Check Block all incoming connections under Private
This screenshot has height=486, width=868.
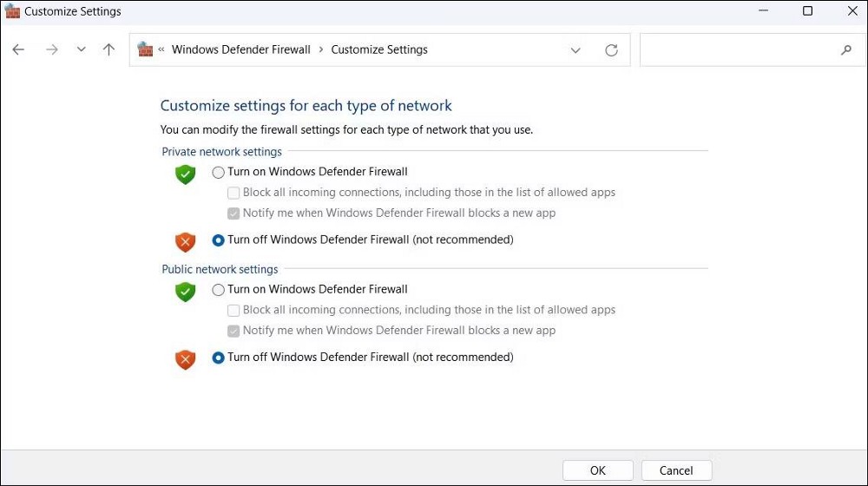pyautogui.click(x=233, y=193)
